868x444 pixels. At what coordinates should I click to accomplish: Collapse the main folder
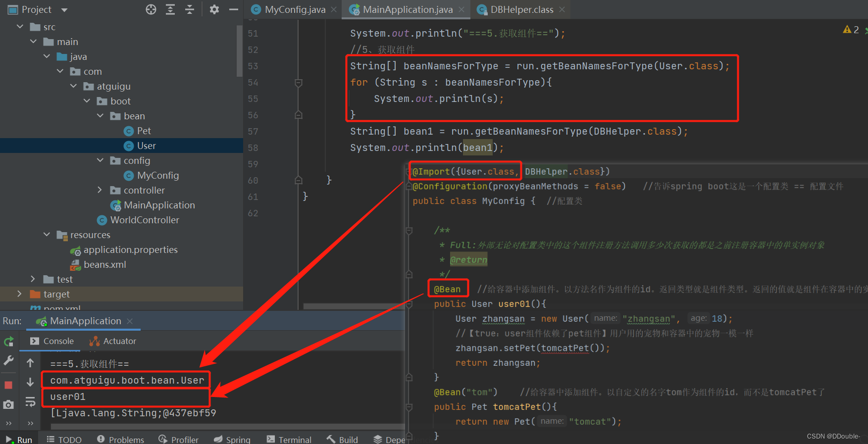click(x=33, y=42)
